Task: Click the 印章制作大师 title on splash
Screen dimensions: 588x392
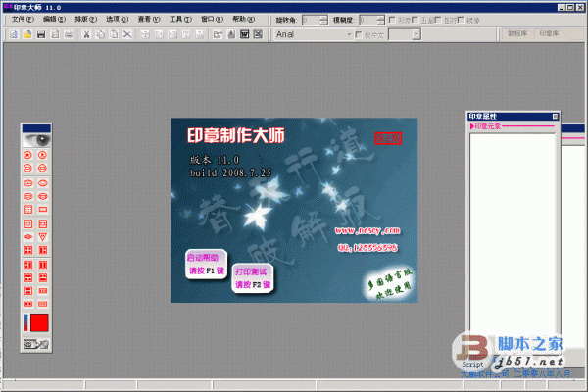Action: tap(236, 136)
